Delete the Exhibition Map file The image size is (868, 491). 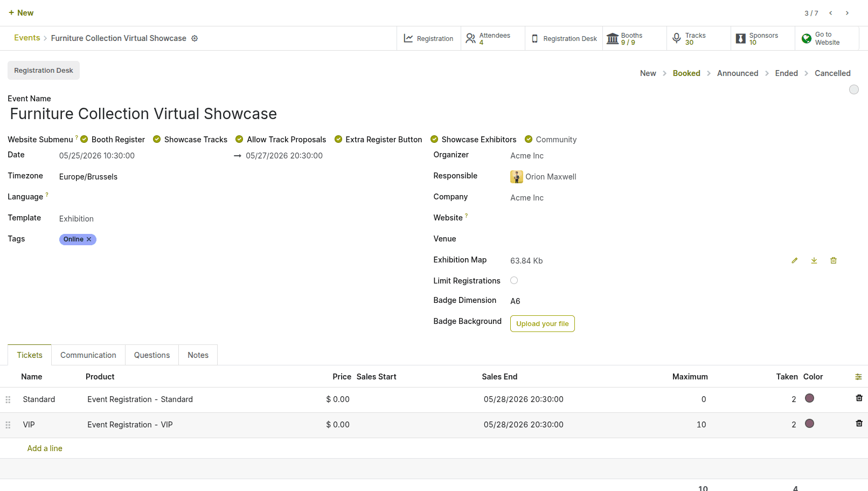[x=834, y=260]
